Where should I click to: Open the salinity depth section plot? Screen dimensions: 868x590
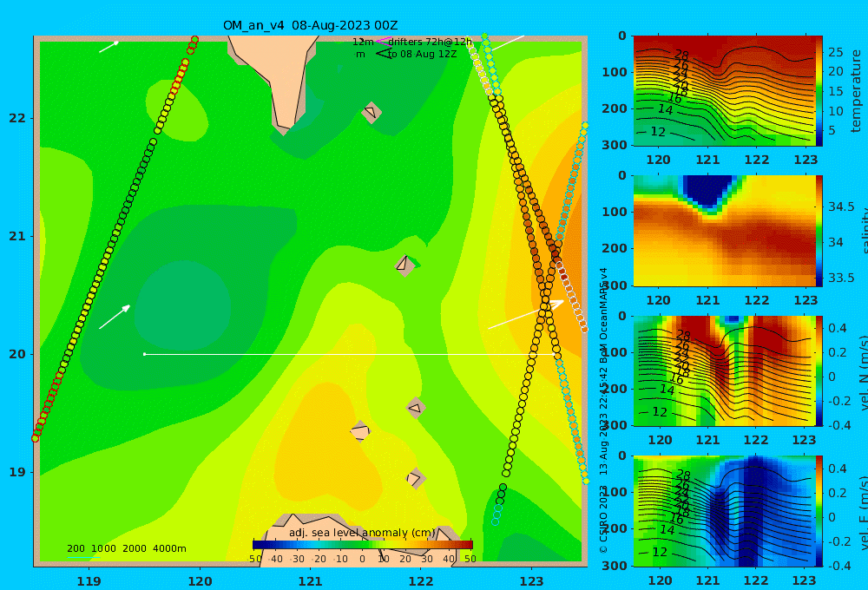[x=724, y=230]
